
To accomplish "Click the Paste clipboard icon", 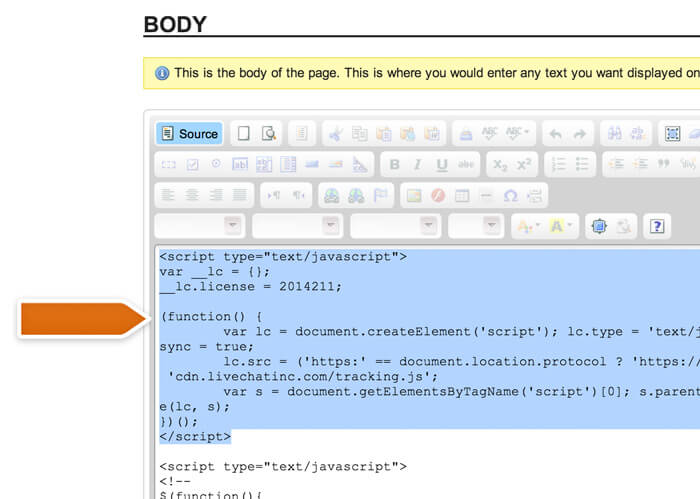I will point(383,133).
